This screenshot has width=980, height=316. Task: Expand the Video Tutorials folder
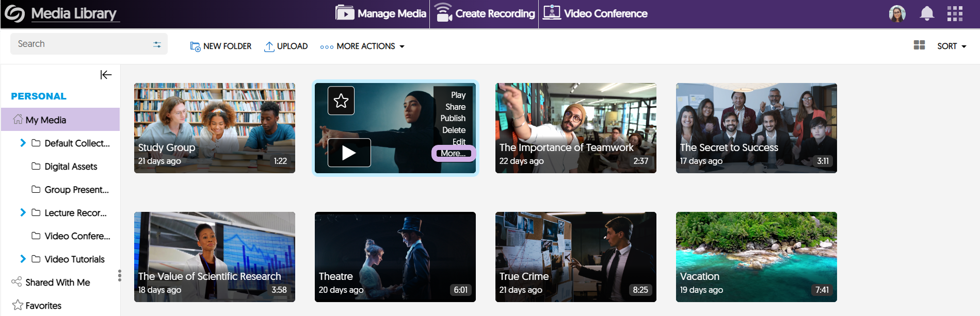23,259
